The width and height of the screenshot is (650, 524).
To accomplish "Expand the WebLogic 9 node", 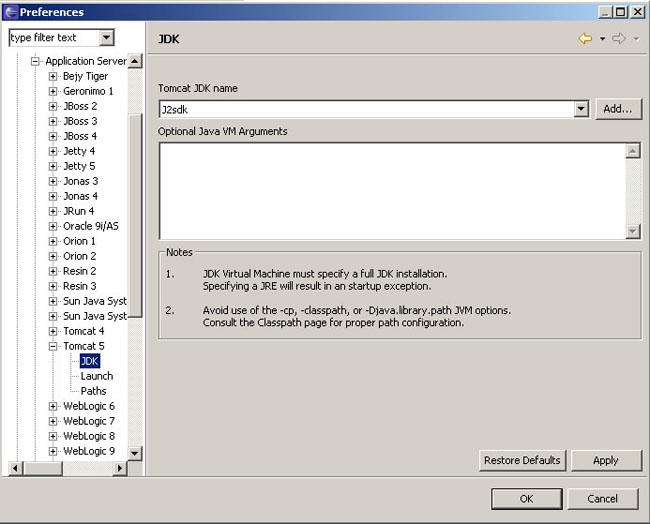I will [x=53, y=451].
